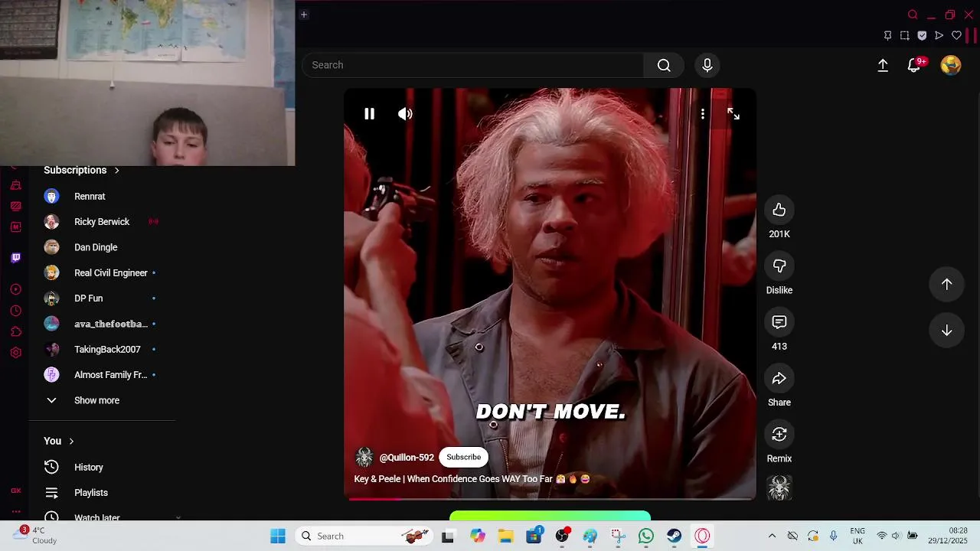Screen dimensions: 980x551
Task: Open the sidebar three-dot setup menu
Action: pyautogui.click(x=15, y=512)
